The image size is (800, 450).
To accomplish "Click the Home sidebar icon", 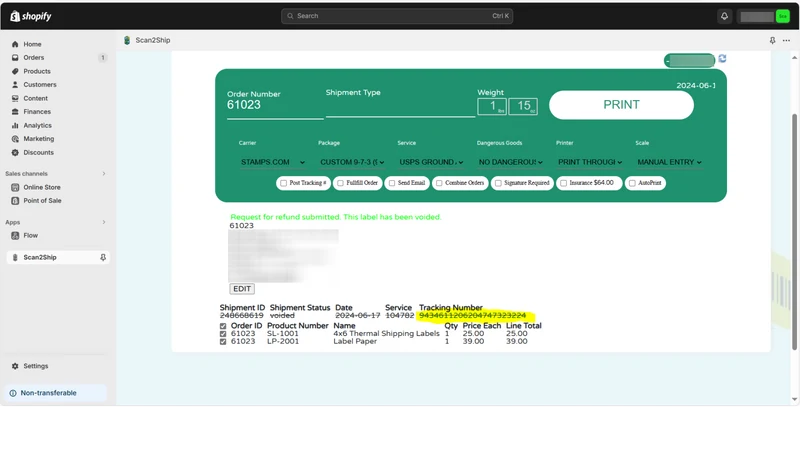I will 15,44.
